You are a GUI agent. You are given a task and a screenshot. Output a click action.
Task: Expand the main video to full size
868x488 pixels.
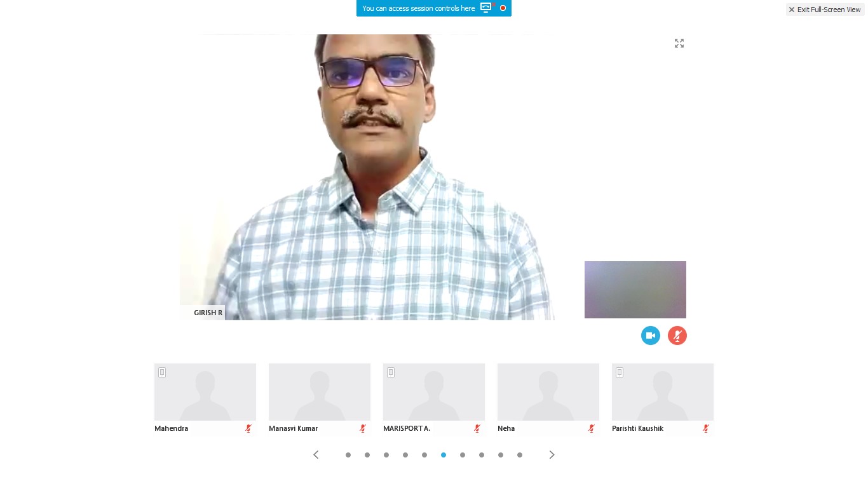(x=679, y=43)
